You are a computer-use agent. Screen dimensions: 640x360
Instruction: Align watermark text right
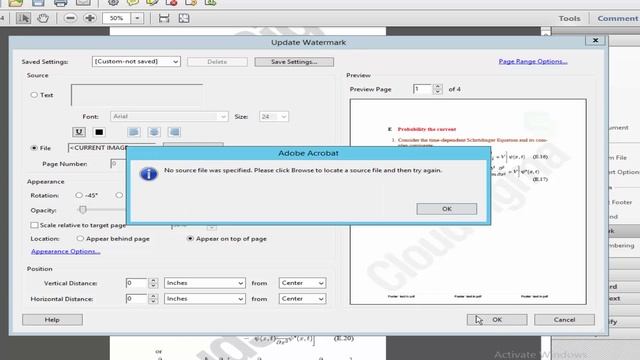coord(174,132)
